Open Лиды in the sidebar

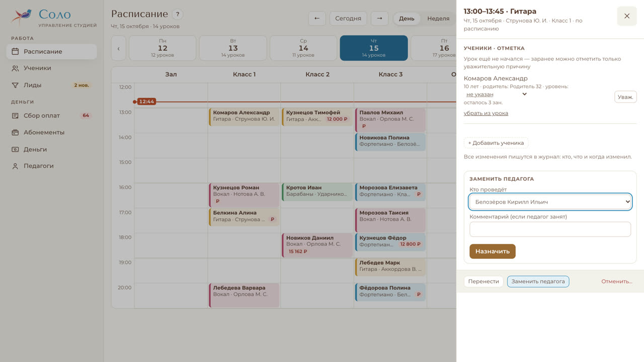[x=51, y=85]
